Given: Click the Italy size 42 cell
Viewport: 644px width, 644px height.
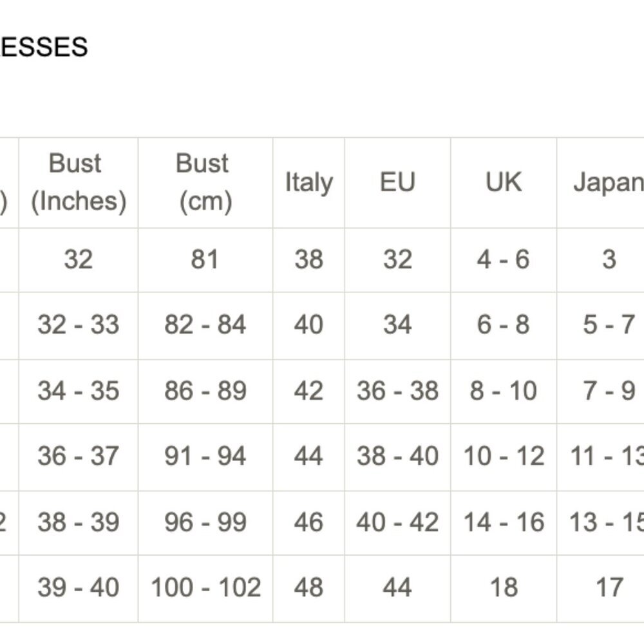Looking at the screenshot, I should point(309,391).
